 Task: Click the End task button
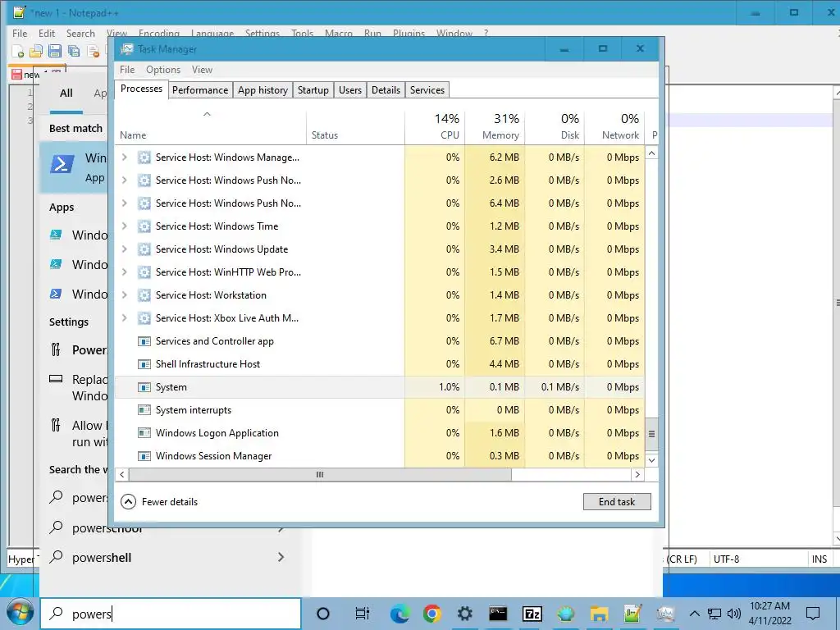click(x=617, y=502)
